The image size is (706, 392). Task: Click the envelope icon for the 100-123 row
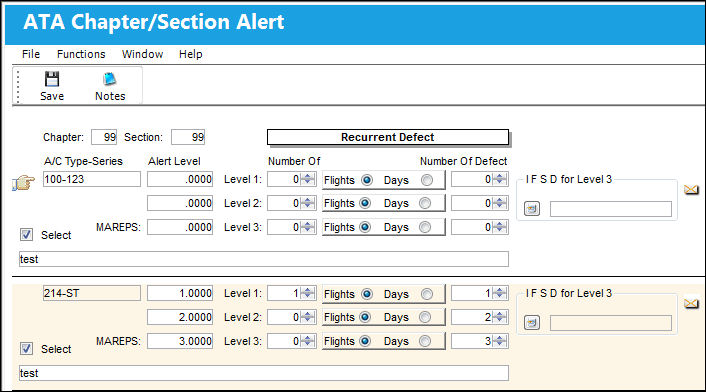coord(691,190)
